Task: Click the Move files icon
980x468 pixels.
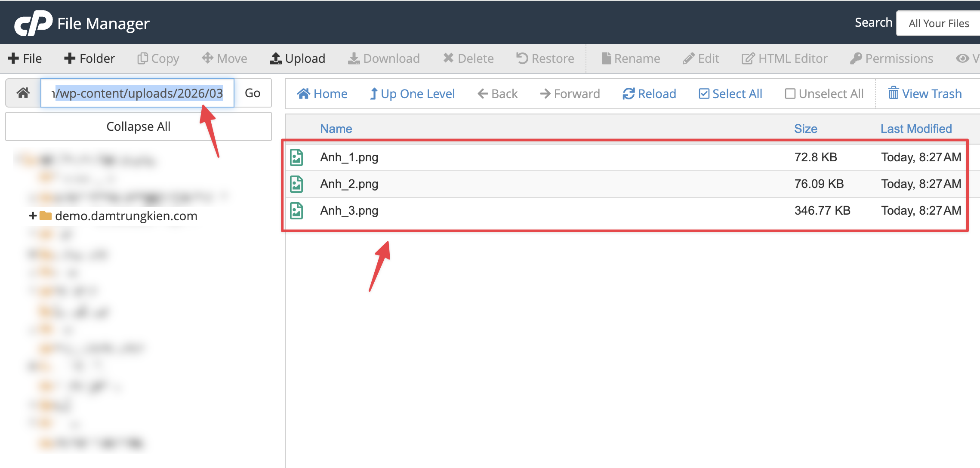Action: pos(224,58)
